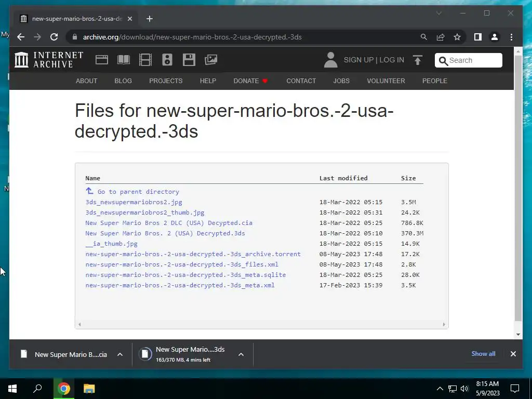Open Chrome three-dot menu
The height and width of the screenshot is (399, 532).
[x=511, y=37]
